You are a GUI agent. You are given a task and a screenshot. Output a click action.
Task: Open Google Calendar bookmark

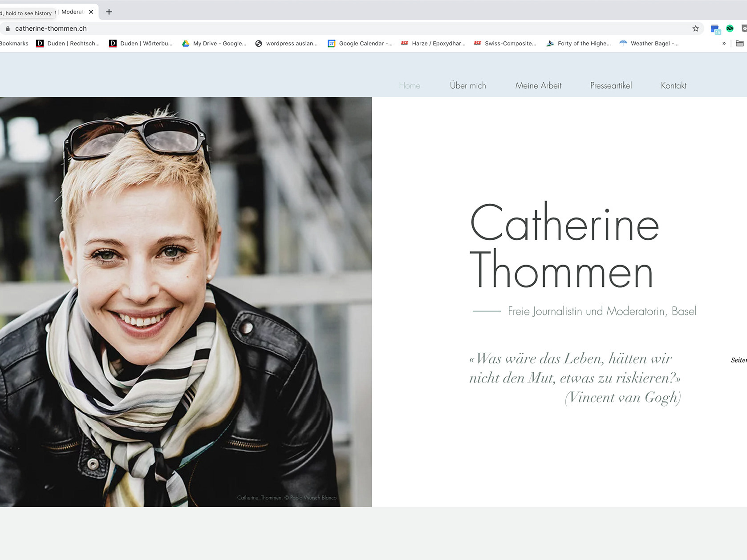click(360, 44)
